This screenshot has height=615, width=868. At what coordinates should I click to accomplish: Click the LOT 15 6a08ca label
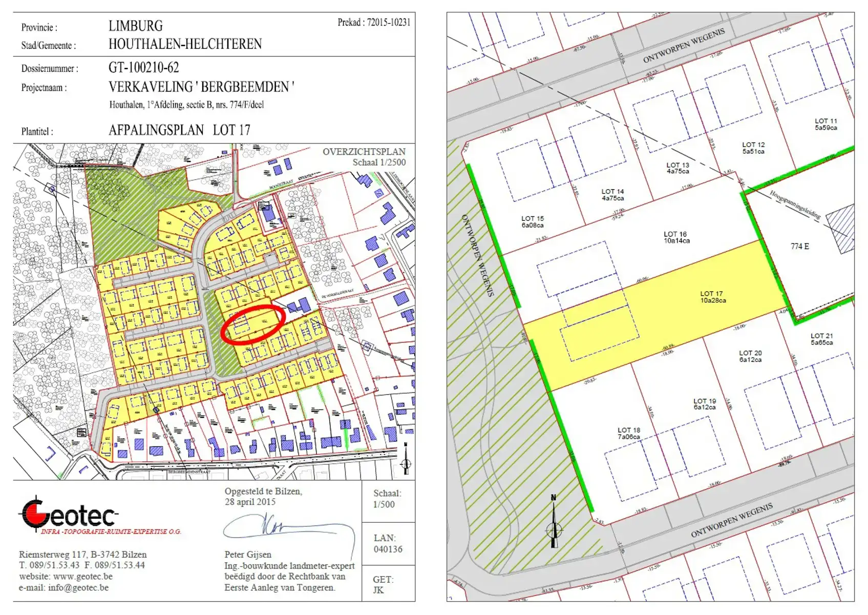(533, 222)
